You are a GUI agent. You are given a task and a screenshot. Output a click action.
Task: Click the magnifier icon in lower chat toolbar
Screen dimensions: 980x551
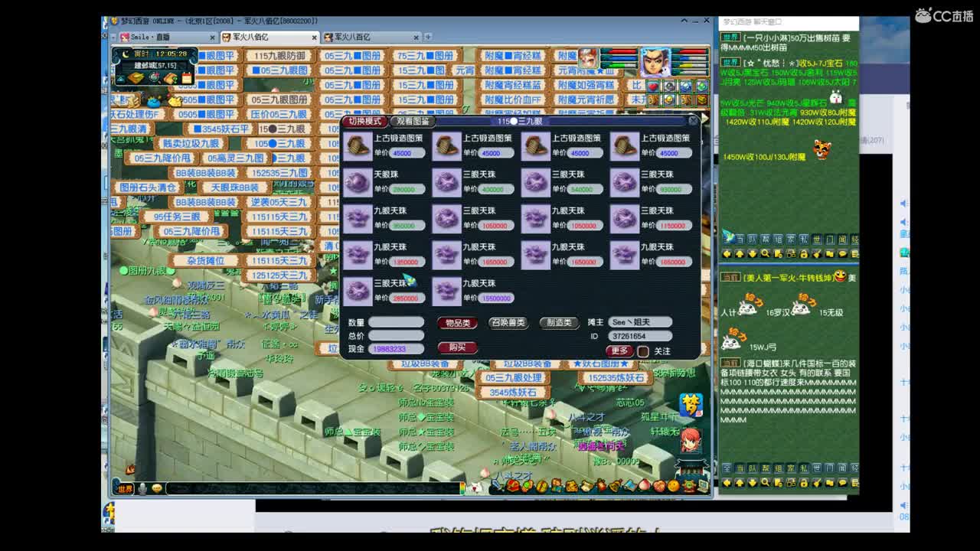765,483
